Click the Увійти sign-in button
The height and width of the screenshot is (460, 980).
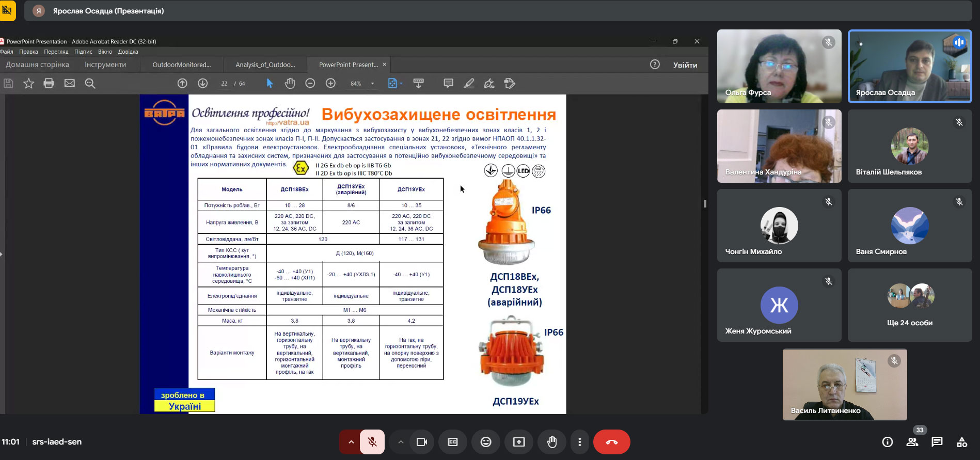click(x=685, y=65)
